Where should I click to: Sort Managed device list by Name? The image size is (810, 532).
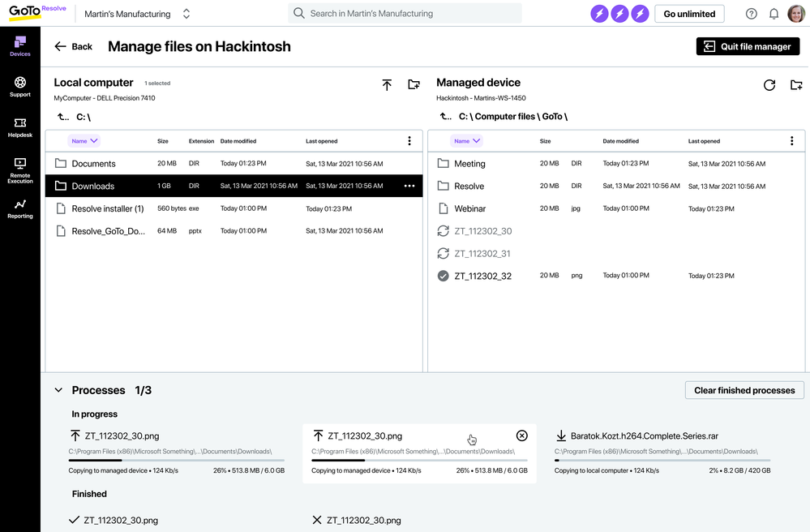click(x=466, y=140)
